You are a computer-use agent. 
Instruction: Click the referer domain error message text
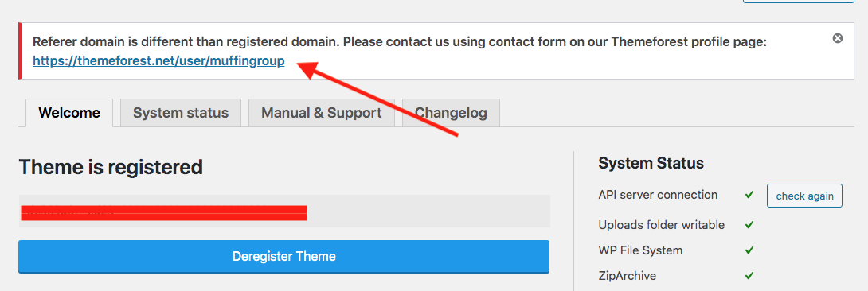click(400, 42)
